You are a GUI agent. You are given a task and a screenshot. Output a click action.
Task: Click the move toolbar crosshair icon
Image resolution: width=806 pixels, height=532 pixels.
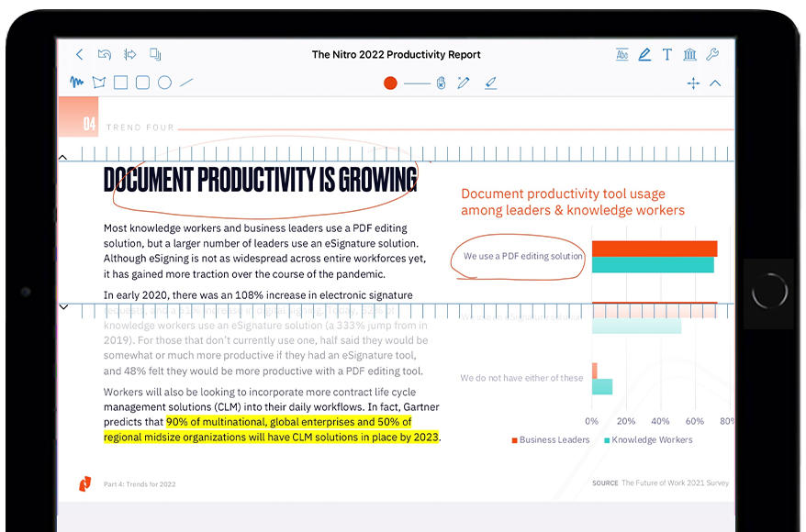pos(693,83)
